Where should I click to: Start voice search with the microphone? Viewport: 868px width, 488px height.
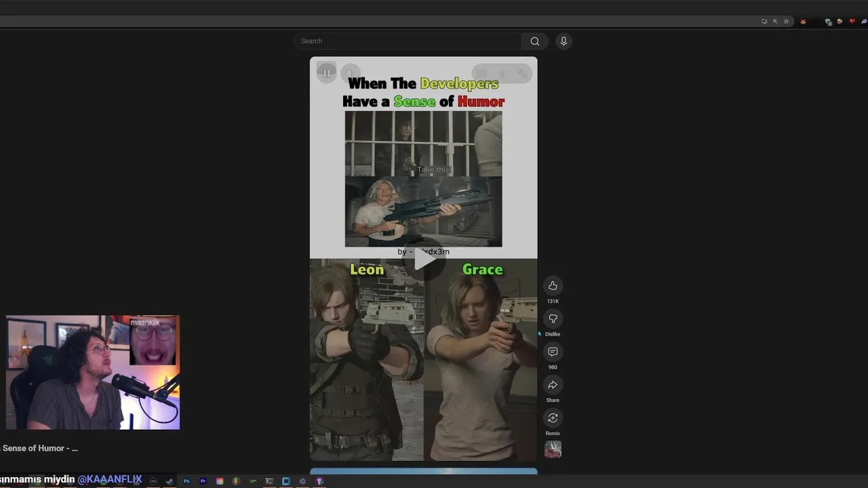[x=564, y=41]
